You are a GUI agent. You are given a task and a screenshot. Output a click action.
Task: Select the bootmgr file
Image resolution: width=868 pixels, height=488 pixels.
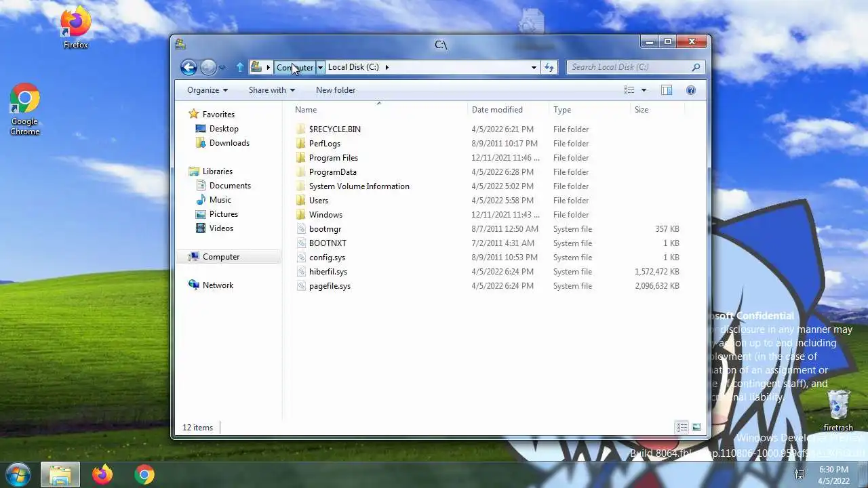tap(325, 229)
